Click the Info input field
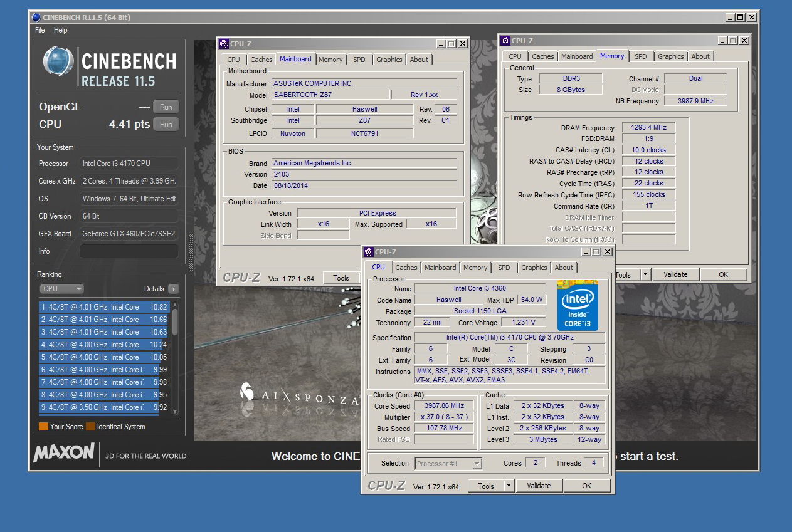792x532 pixels. click(x=129, y=251)
